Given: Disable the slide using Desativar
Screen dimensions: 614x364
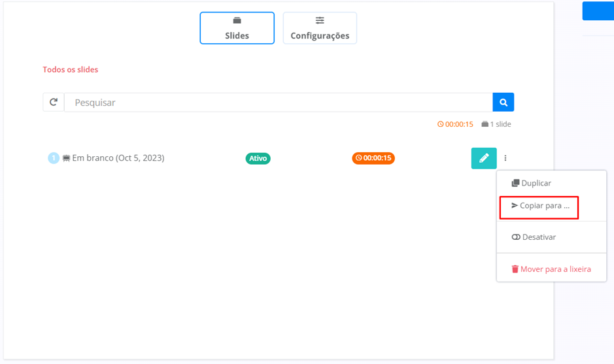Looking at the screenshot, I should [x=534, y=237].
